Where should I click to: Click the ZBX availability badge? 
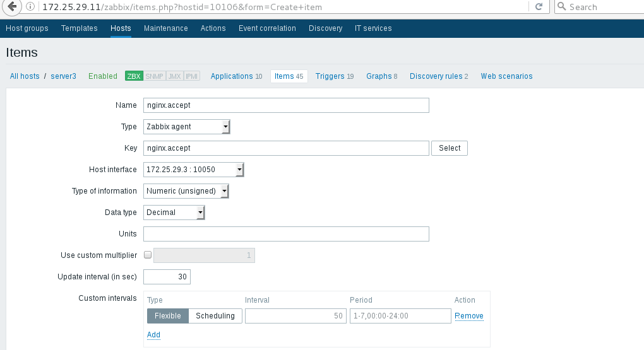134,76
